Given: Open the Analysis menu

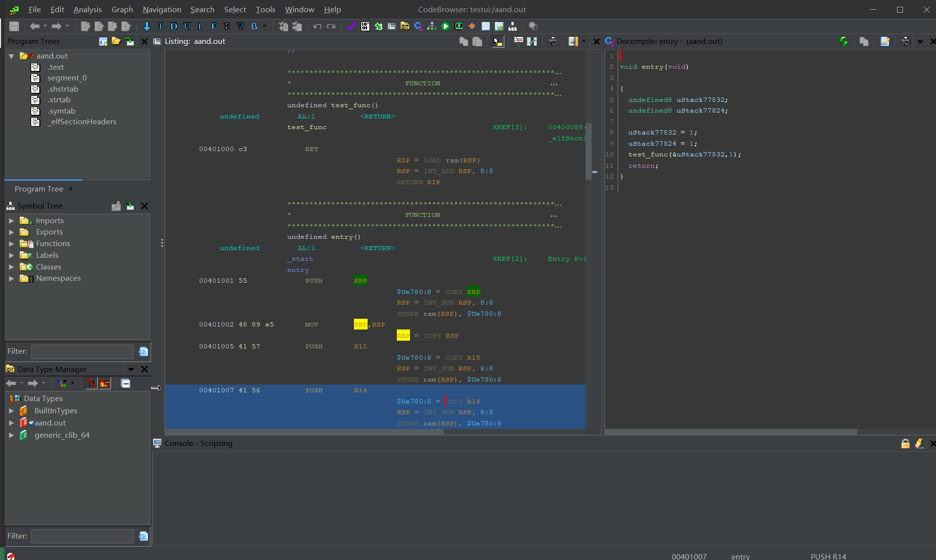Looking at the screenshot, I should pyautogui.click(x=87, y=9).
